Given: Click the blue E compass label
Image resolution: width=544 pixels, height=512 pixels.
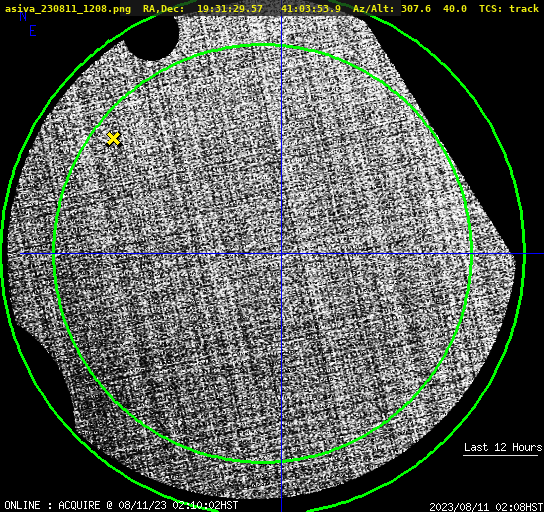Looking at the screenshot, I should click(x=33, y=31).
